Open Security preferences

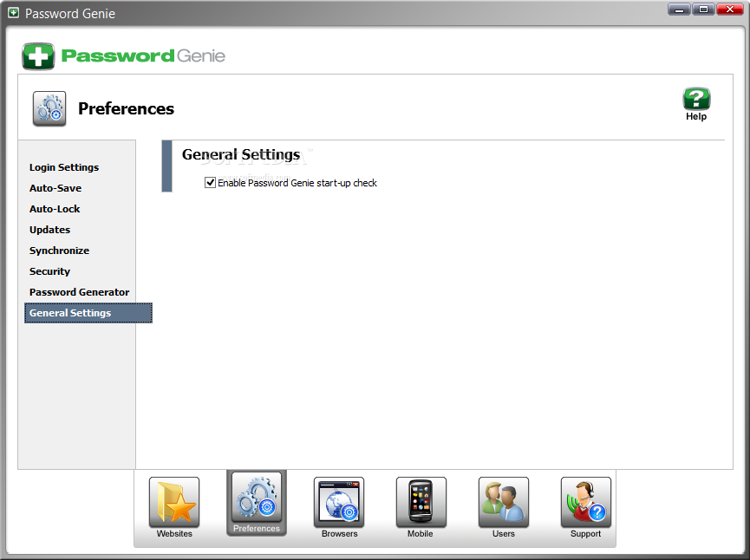pyautogui.click(x=49, y=271)
